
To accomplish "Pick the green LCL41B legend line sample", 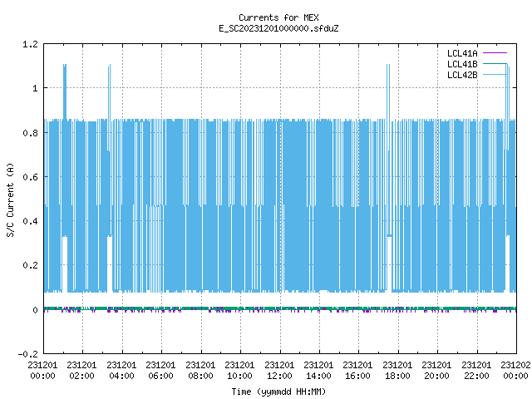I will (495, 64).
